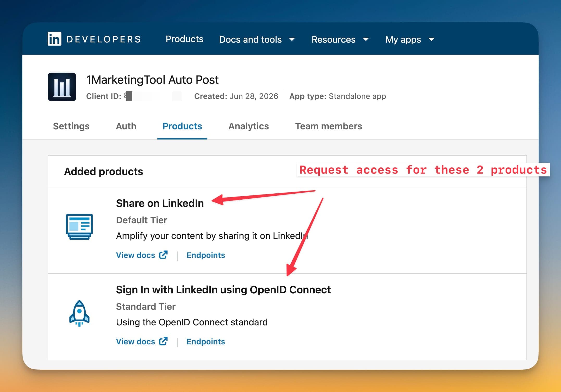Click the Added products heading
The height and width of the screenshot is (392, 561).
pos(103,172)
